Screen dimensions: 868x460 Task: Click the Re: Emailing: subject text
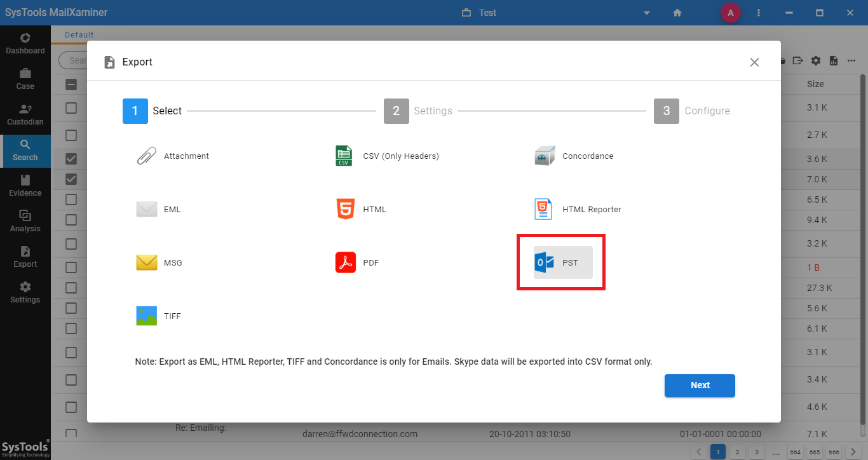(201, 428)
